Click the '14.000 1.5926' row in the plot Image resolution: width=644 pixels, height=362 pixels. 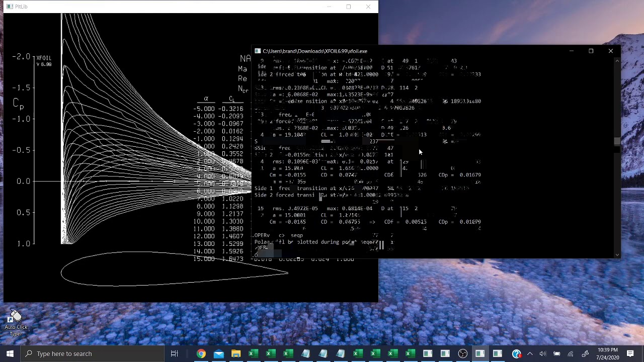218,251
